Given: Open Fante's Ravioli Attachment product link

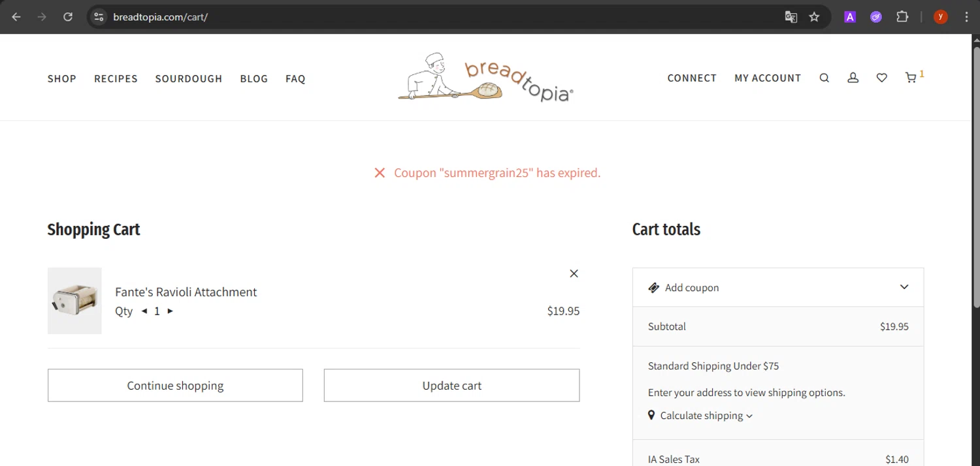Looking at the screenshot, I should pos(186,292).
